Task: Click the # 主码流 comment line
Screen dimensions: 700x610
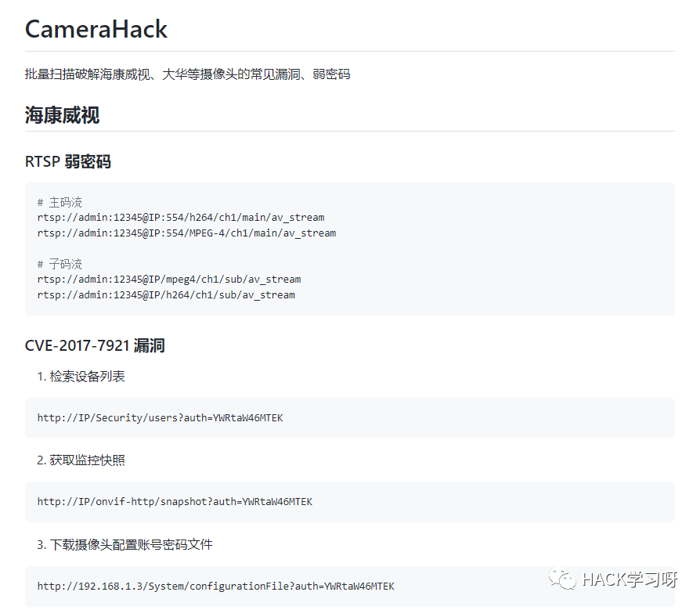Action: tap(60, 202)
